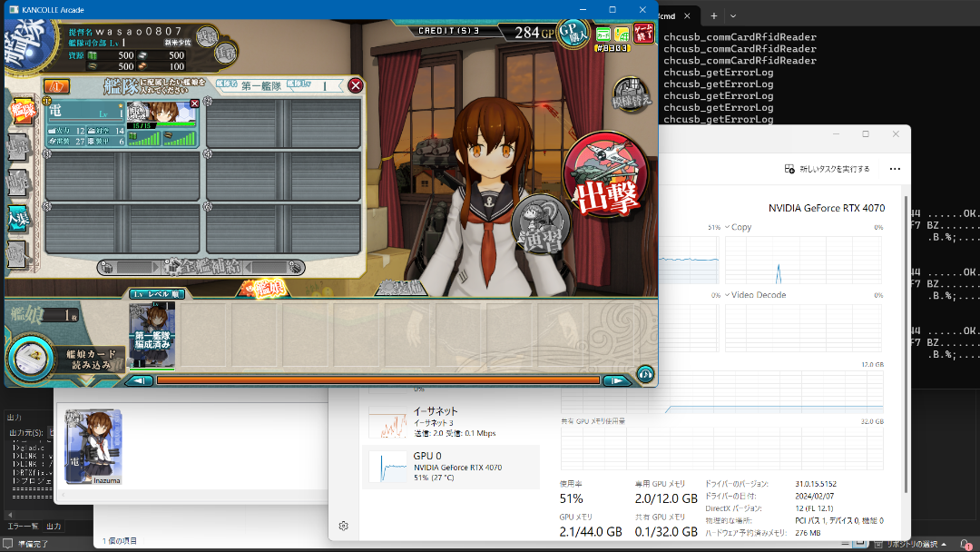Click the GP購入 purchase button
Image resolution: width=980 pixels, height=552 pixels.
pyautogui.click(x=573, y=34)
